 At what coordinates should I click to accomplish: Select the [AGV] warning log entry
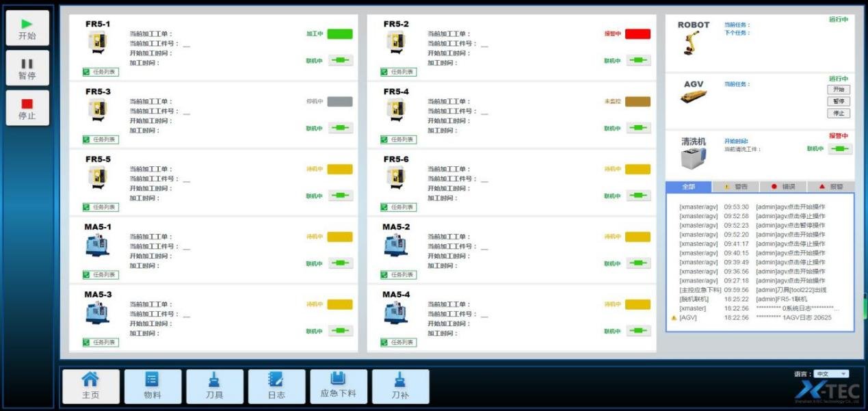point(751,317)
